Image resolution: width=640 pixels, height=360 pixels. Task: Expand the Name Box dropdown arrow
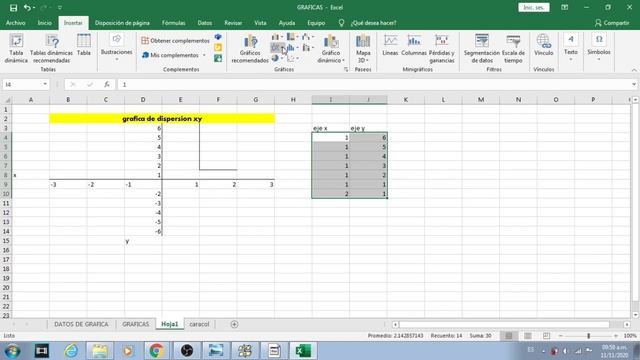coord(45,84)
